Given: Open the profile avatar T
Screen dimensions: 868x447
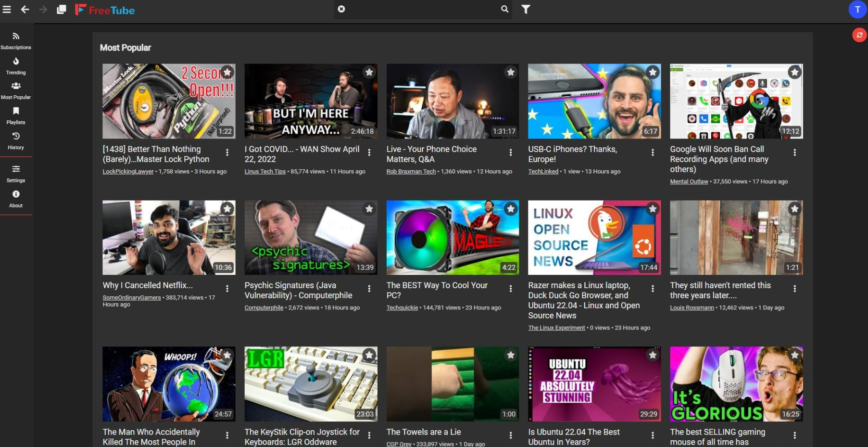Looking at the screenshot, I should click(x=857, y=10).
